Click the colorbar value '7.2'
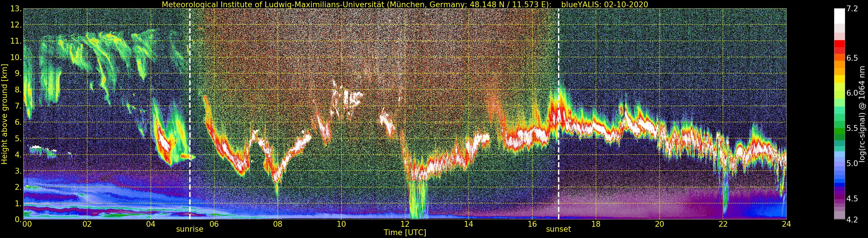 [852, 9]
